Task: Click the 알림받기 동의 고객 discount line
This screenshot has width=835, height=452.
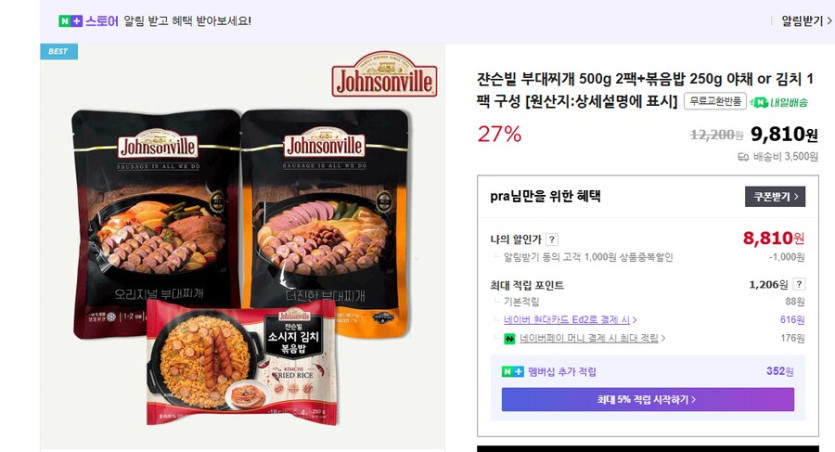Action: coord(588,258)
